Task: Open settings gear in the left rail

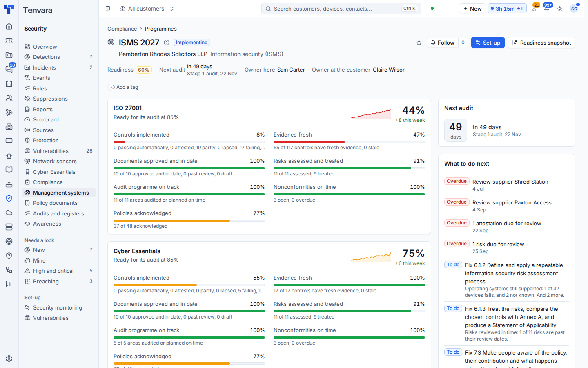Action: click(9, 359)
